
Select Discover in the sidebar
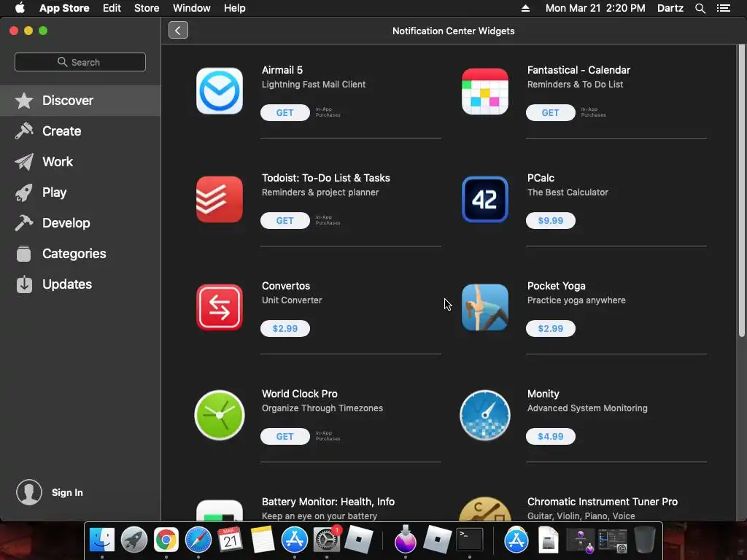click(x=80, y=101)
